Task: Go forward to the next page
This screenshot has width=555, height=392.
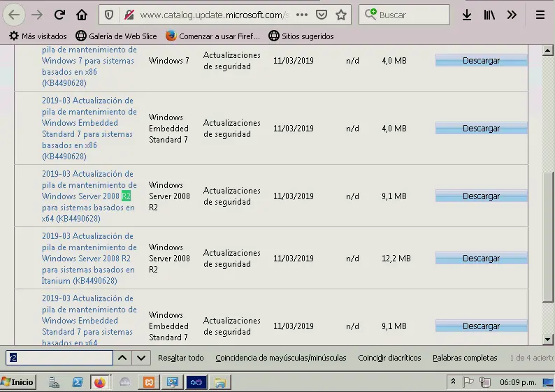Action: point(37,15)
